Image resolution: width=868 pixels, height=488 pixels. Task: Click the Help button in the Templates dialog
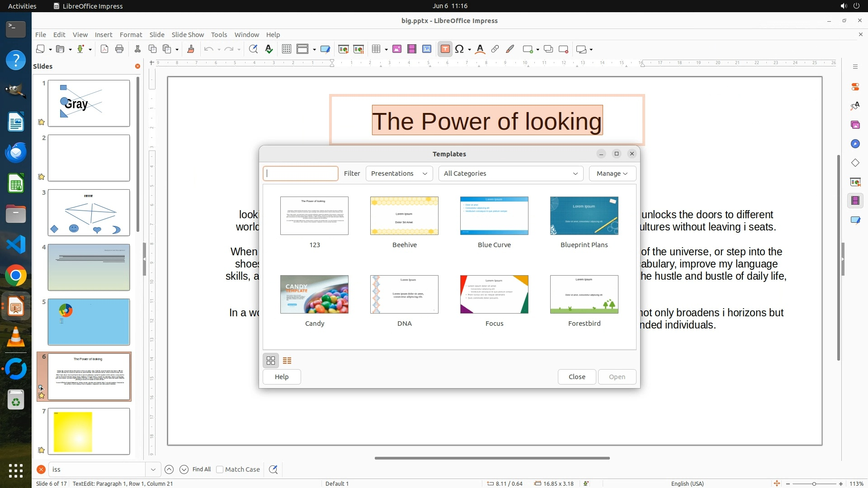coord(282,377)
